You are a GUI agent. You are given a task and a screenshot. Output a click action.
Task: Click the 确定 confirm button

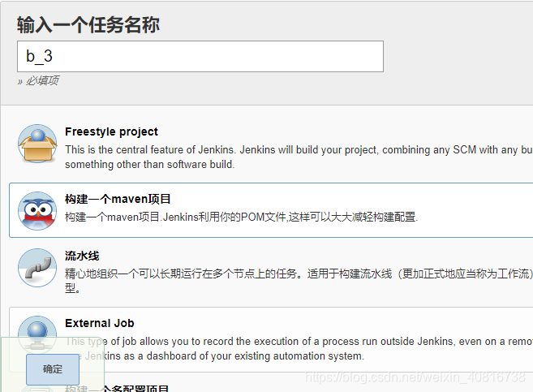(x=53, y=369)
